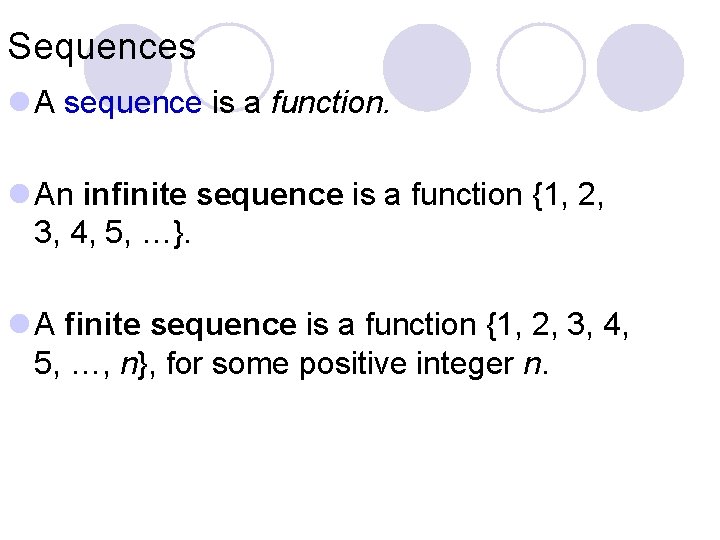Image resolution: width=720 pixels, height=540 pixels.
Task: Click the blue word "sequence" in first bullet
Action: point(133,101)
